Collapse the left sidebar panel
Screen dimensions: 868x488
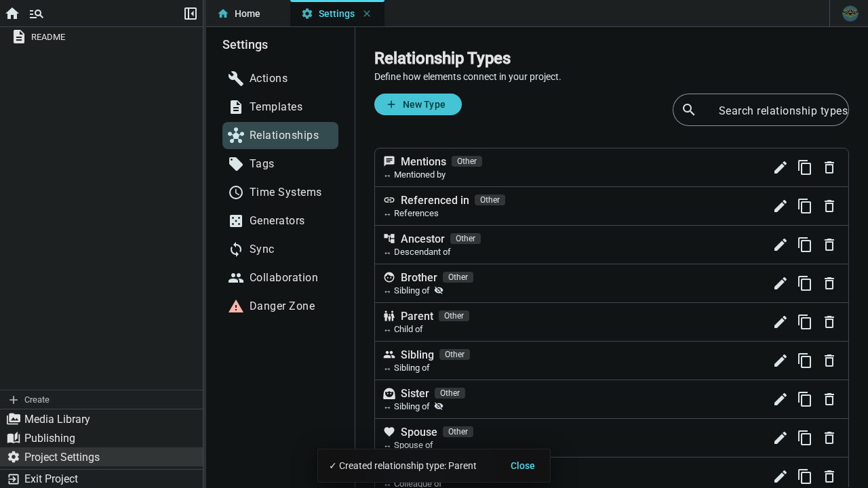click(191, 14)
